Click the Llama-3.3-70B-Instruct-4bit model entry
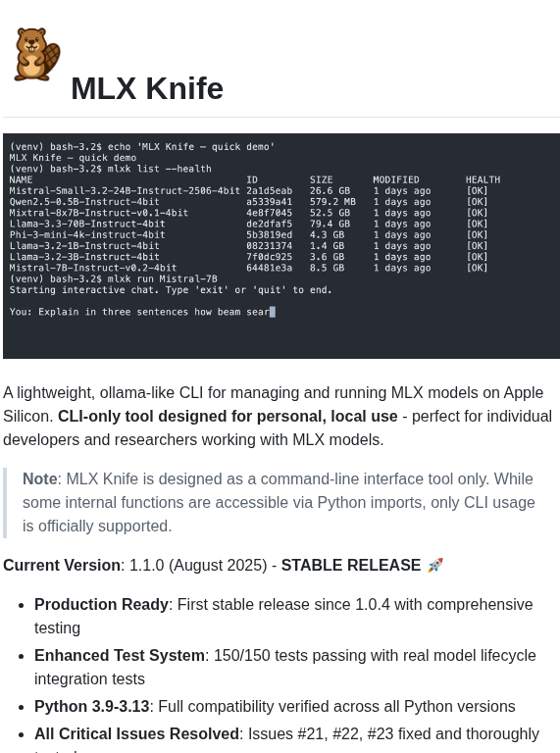This screenshot has height=753, width=560. pyautogui.click(x=87, y=225)
